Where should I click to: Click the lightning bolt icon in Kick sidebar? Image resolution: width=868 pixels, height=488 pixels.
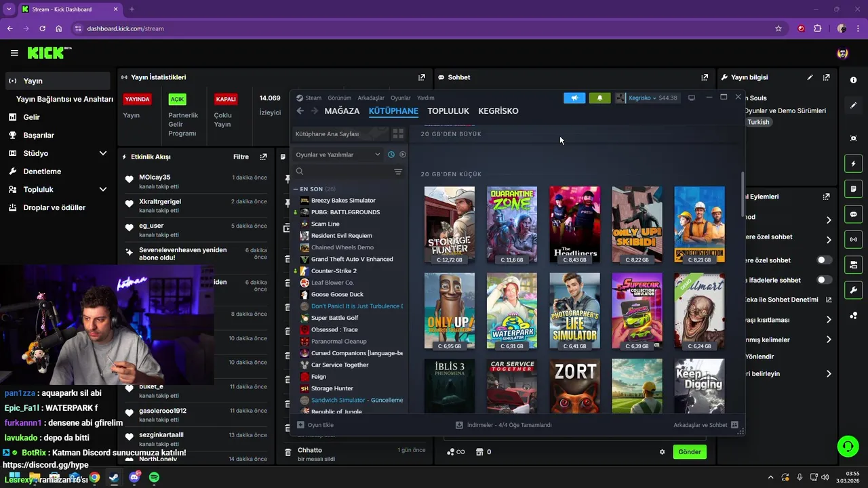point(853,163)
